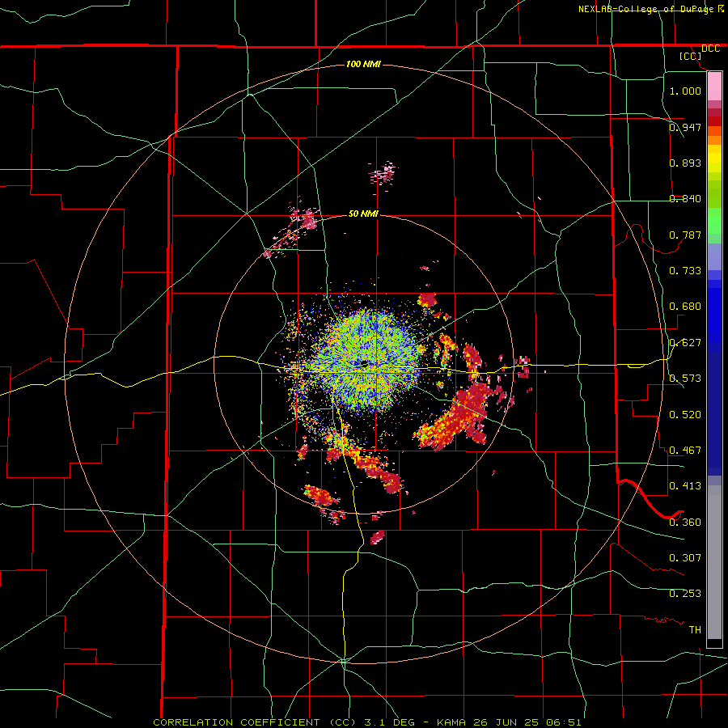Click the Correlation Coefficient KAMA caption text

click(x=366, y=722)
